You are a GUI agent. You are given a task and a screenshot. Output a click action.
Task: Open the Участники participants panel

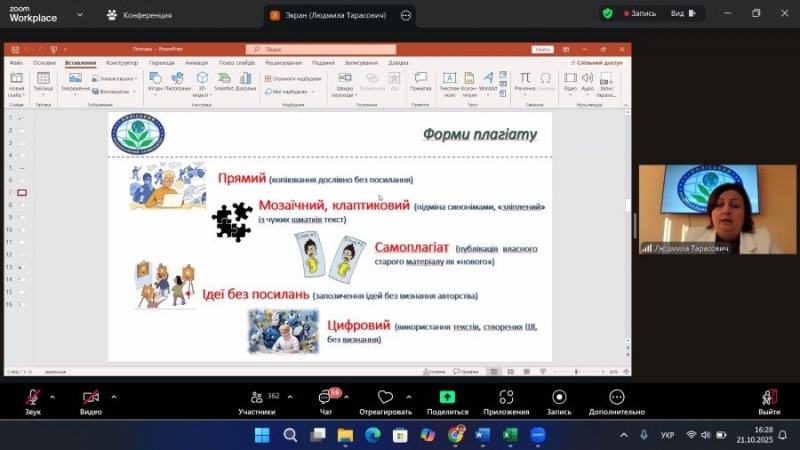click(x=256, y=397)
